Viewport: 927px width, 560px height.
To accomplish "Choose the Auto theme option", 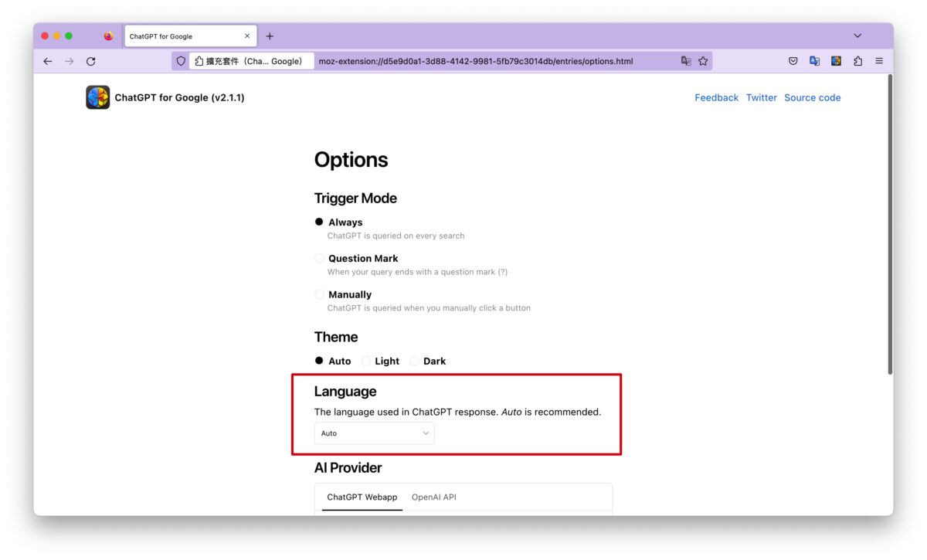I will tap(319, 361).
